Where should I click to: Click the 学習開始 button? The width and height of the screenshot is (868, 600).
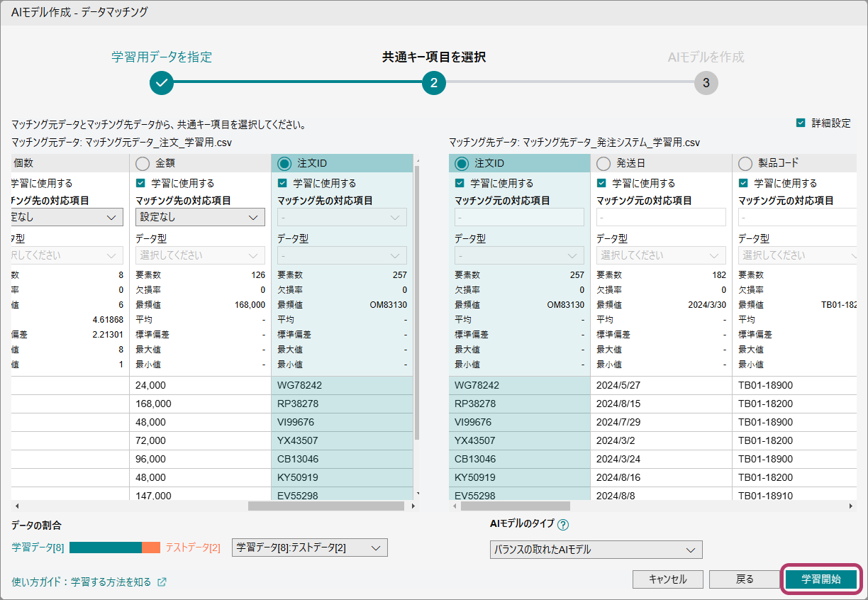[x=821, y=579]
